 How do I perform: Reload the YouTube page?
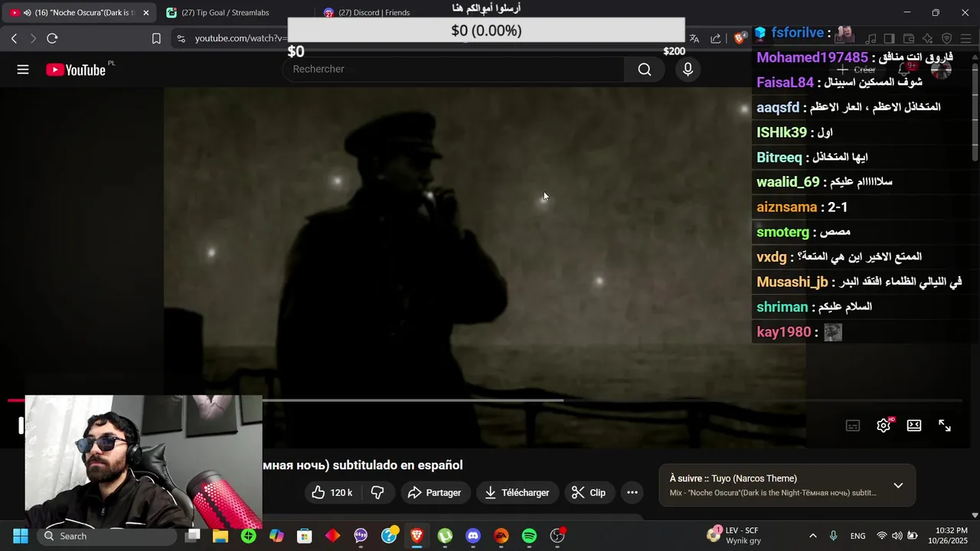click(x=52, y=38)
